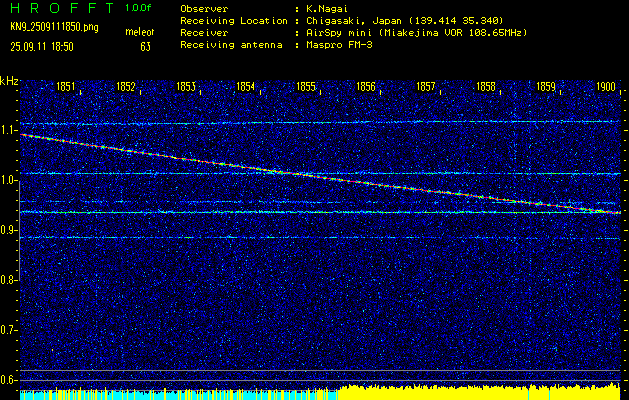The width and height of the screenshot is (629, 400).
Task: Click the AirSpy mini receiver entry
Action: (414, 33)
